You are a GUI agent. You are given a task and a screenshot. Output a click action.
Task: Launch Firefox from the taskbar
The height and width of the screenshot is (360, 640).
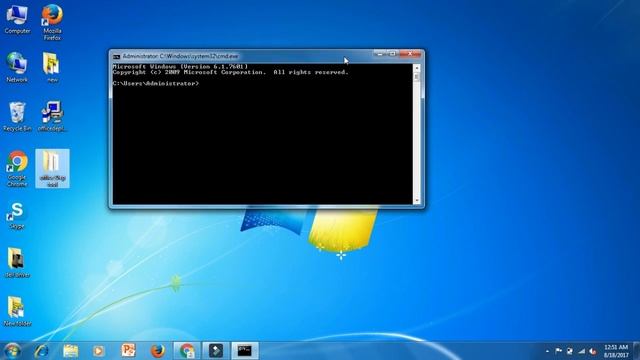158,351
